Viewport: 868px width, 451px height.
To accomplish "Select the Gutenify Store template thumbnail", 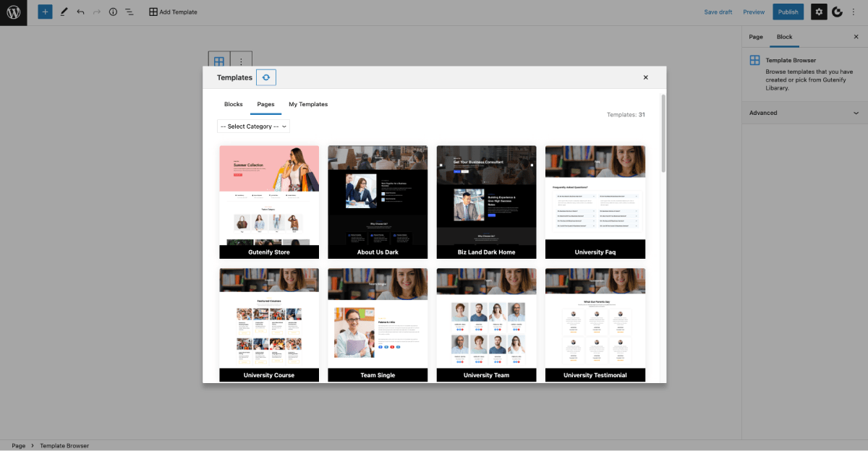I will click(x=269, y=202).
